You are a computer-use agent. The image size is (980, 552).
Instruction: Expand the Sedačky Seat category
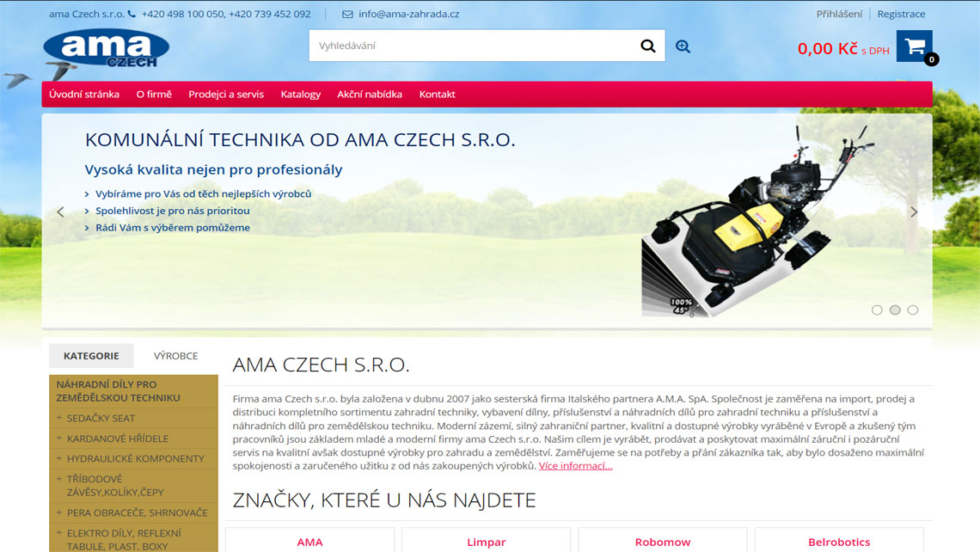point(58,418)
